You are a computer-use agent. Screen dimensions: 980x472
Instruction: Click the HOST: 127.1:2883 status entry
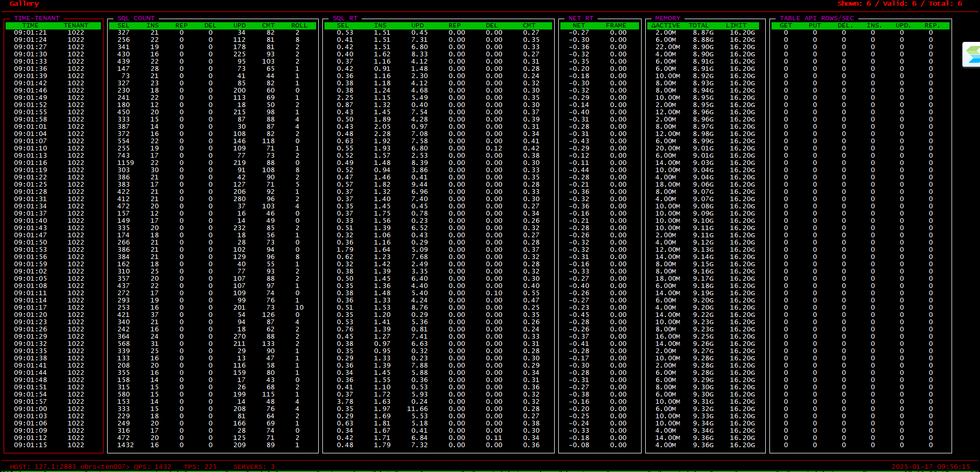[43, 467]
